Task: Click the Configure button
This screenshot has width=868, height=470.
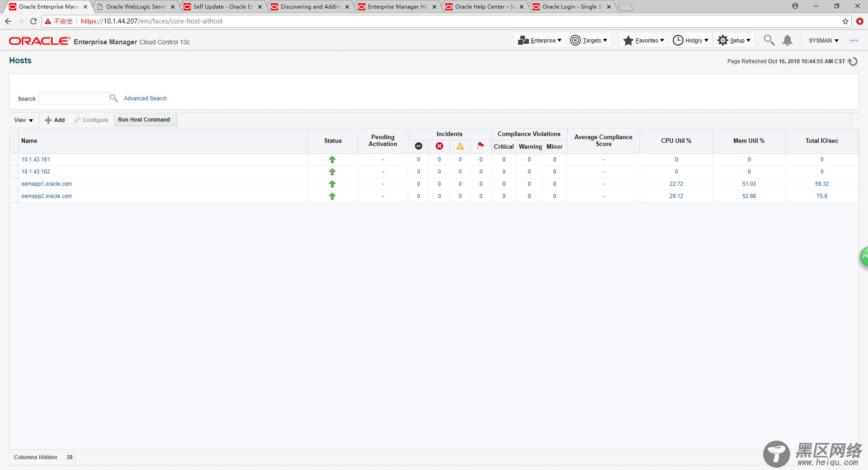Action: click(x=91, y=120)
